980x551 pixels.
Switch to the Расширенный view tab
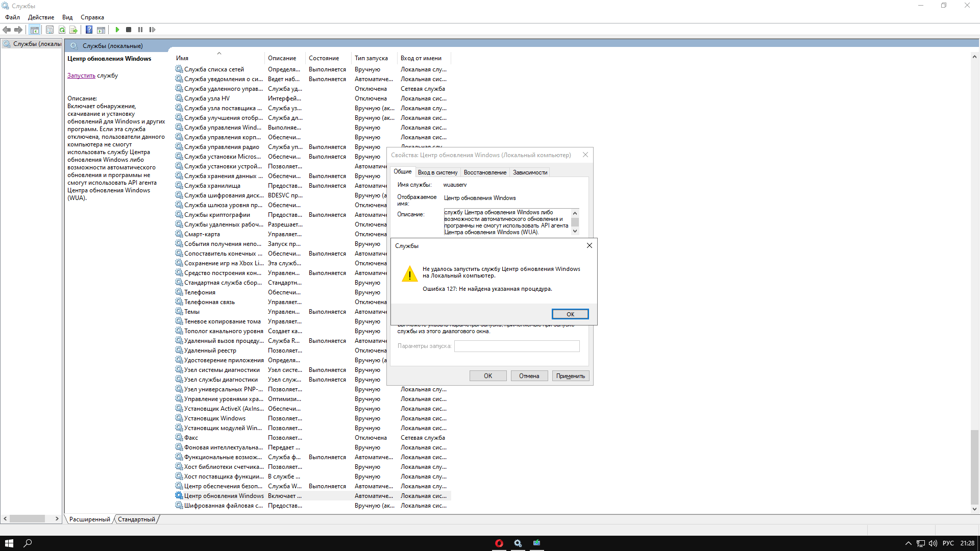[89, 519]
